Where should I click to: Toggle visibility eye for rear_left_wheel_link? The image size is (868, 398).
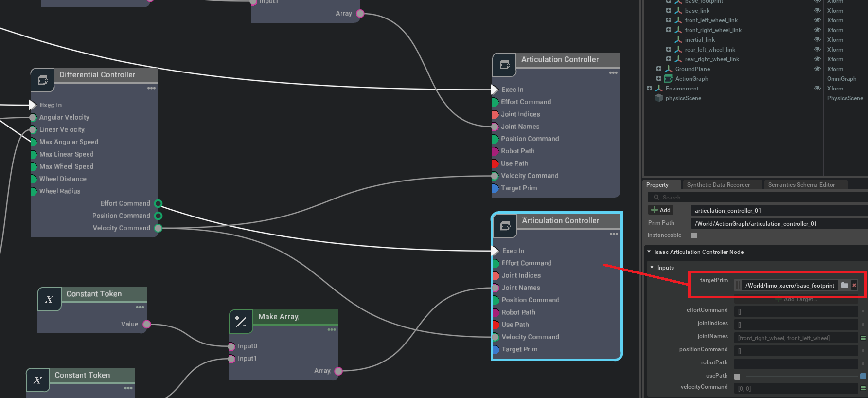[817, 49]
